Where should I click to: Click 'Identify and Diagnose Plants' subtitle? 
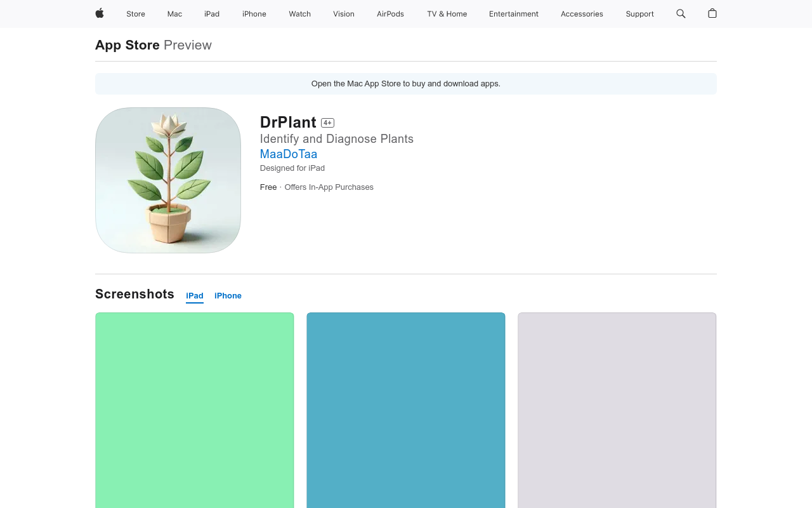(x=337, y=139)
